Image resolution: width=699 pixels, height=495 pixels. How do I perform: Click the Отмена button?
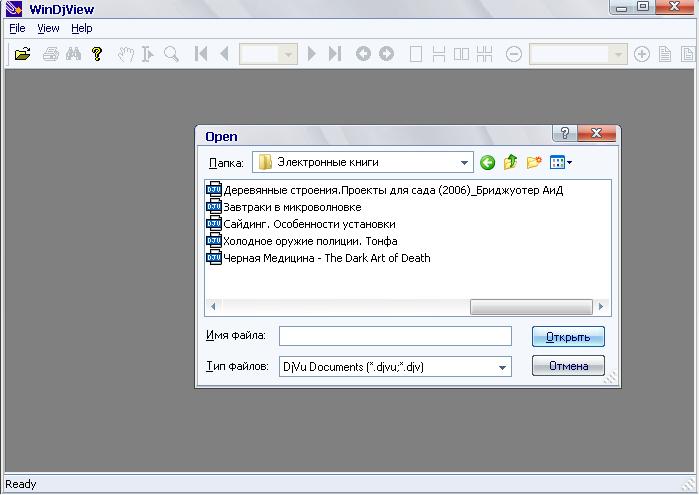pyautogui.click(x=568, y=366)
